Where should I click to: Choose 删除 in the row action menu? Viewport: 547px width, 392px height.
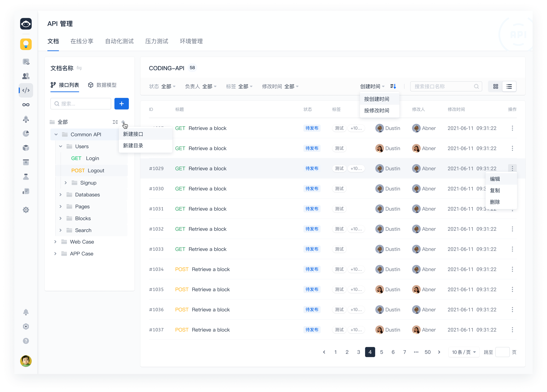495,202
